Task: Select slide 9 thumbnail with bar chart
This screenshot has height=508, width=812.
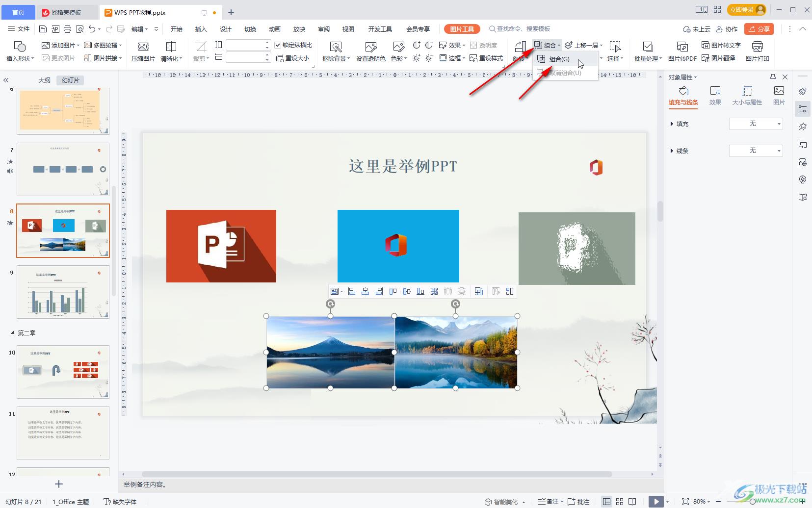Action: [63, 292]
